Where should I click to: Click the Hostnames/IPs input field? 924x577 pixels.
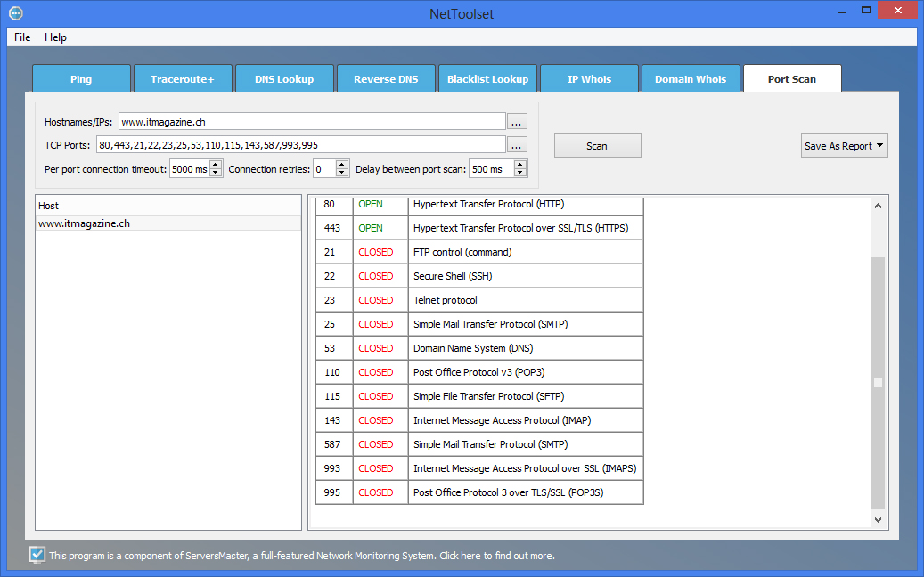coord(312,122)
